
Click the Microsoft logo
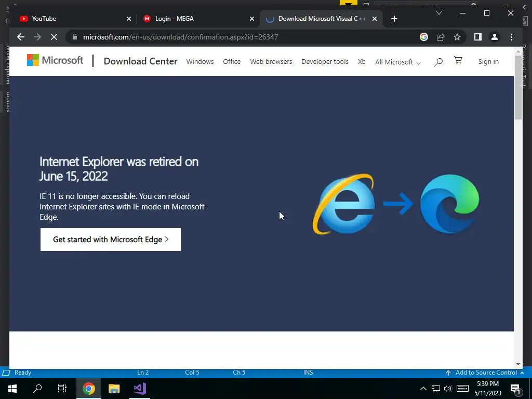click(55, 60)
